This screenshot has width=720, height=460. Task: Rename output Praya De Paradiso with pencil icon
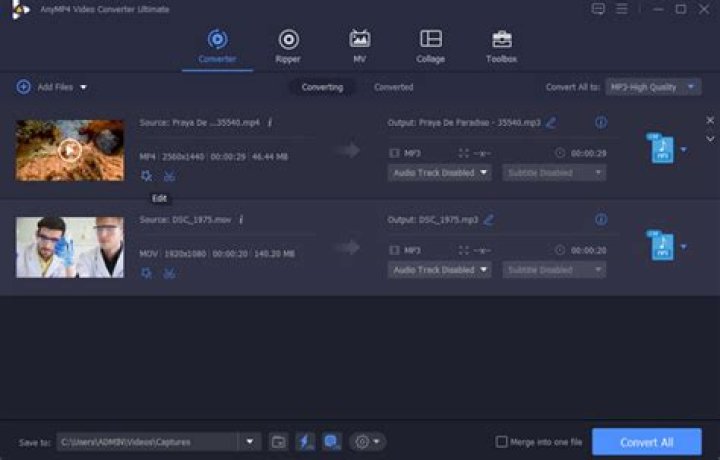click(x=551, y=123)
